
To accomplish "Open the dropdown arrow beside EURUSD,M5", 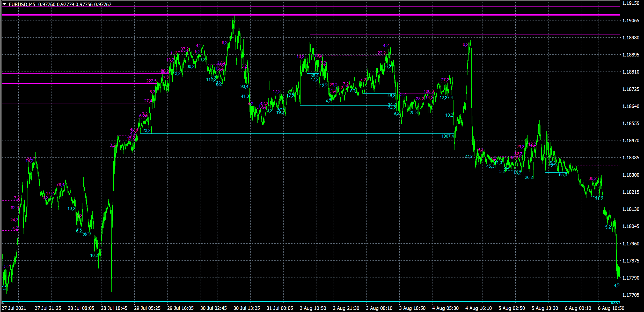I will [4, 4].
